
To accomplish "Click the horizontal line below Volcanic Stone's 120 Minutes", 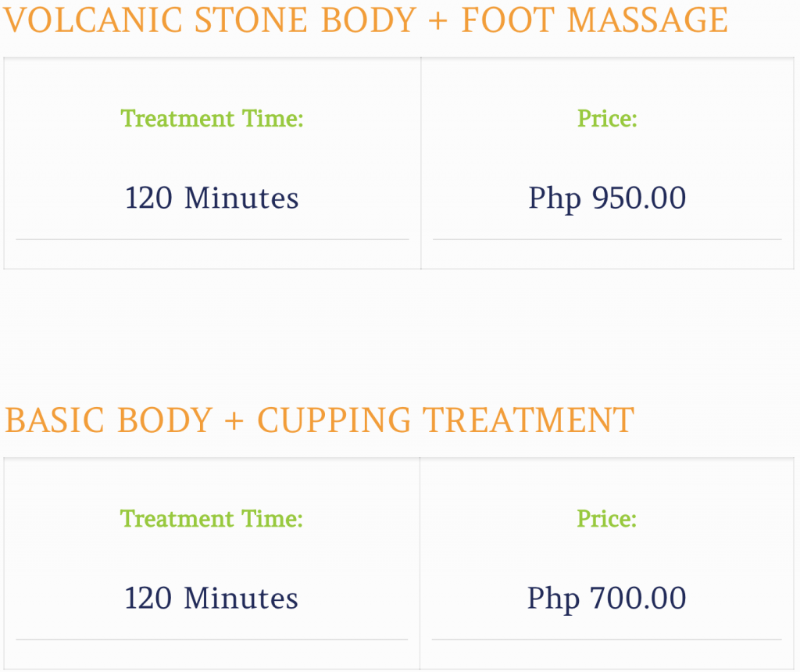I will [212, 239].
